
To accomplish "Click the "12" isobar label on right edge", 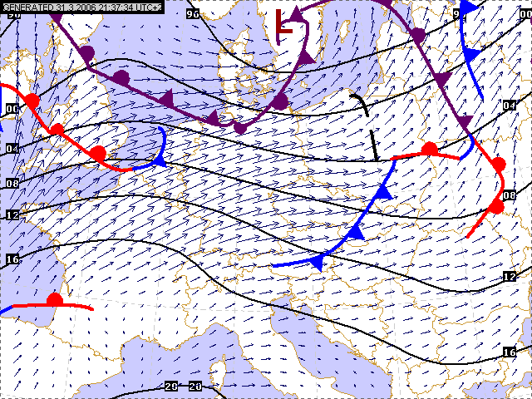I will 510,276.
